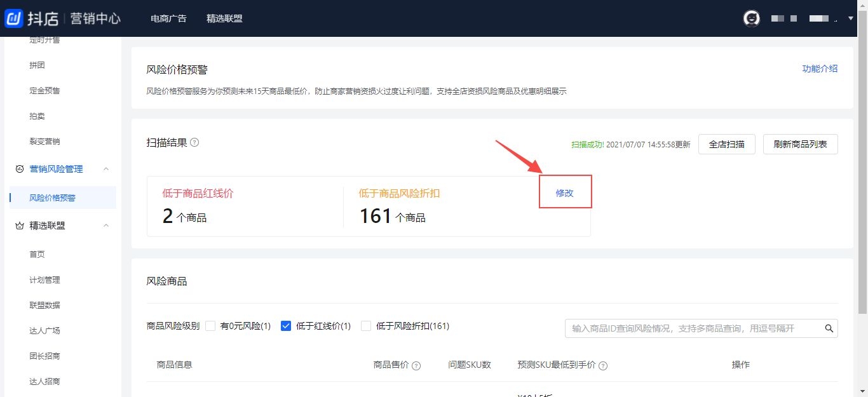The height and width of the screenshot is (397, 868).
Task: Click the 风险商品 heading
Action: [x=166, y=281]
